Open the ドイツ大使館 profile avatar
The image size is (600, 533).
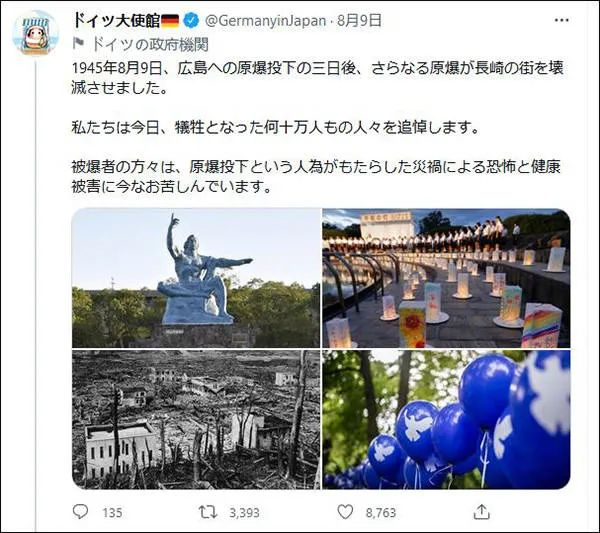click(x=35, y=33)
